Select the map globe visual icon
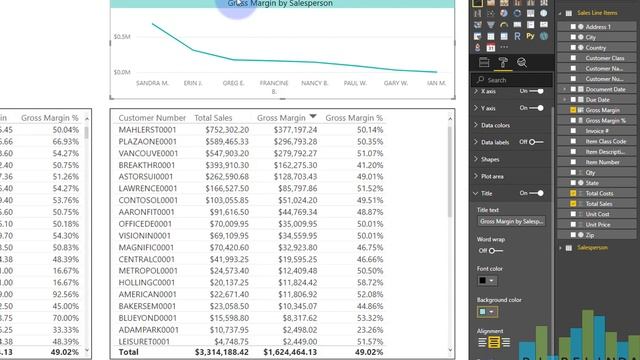Image resolution: width=640 pixels, height=360 pixels. (x=544, y=13)
